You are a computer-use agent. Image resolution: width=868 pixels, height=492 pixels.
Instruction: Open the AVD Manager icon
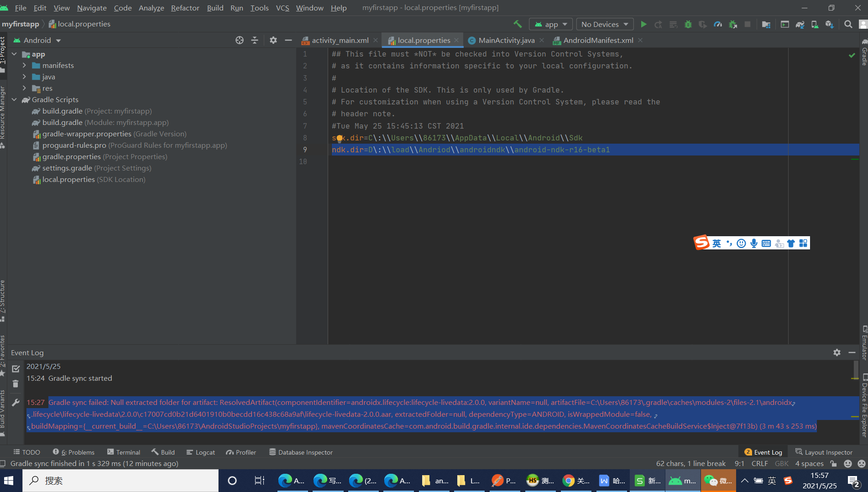[815, 24]
